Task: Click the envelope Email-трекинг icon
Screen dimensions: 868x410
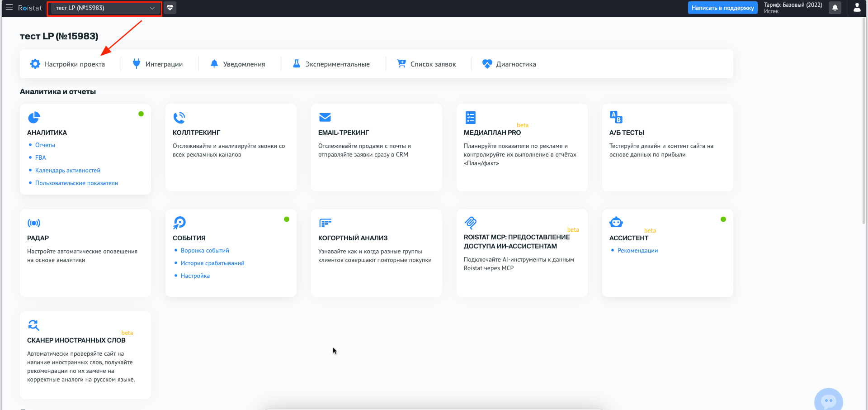Action: 325,118
